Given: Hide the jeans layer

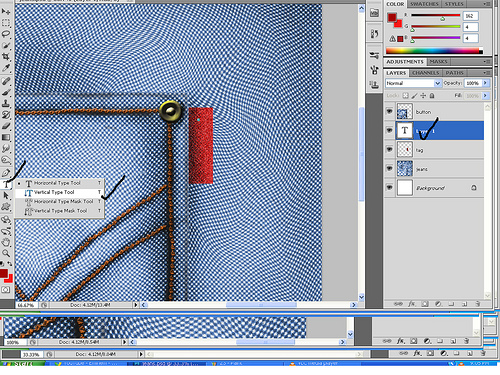Looking at the screenshot, I should 389,168.
